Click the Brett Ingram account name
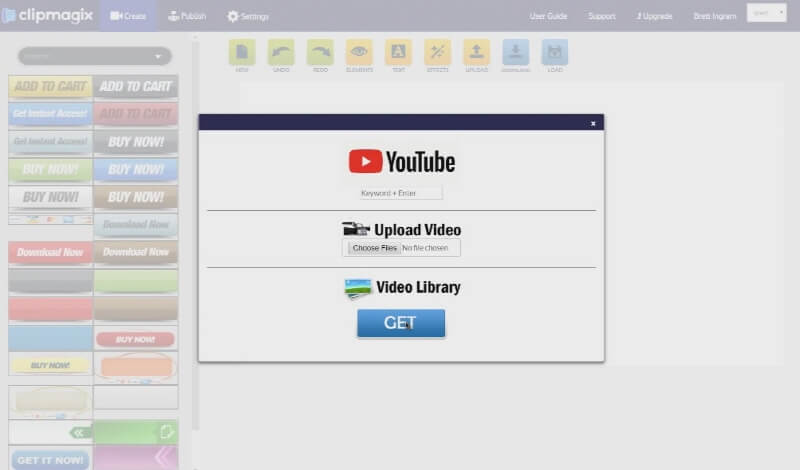This screenshot has width=800, height=470. pos(714,16)
